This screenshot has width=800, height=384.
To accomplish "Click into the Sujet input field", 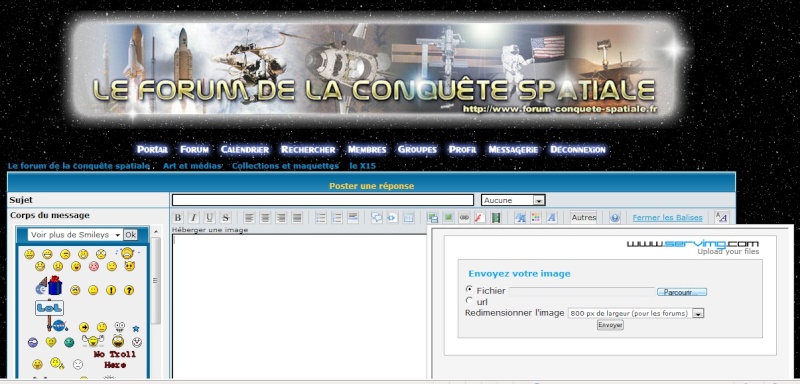I will 323,200.
